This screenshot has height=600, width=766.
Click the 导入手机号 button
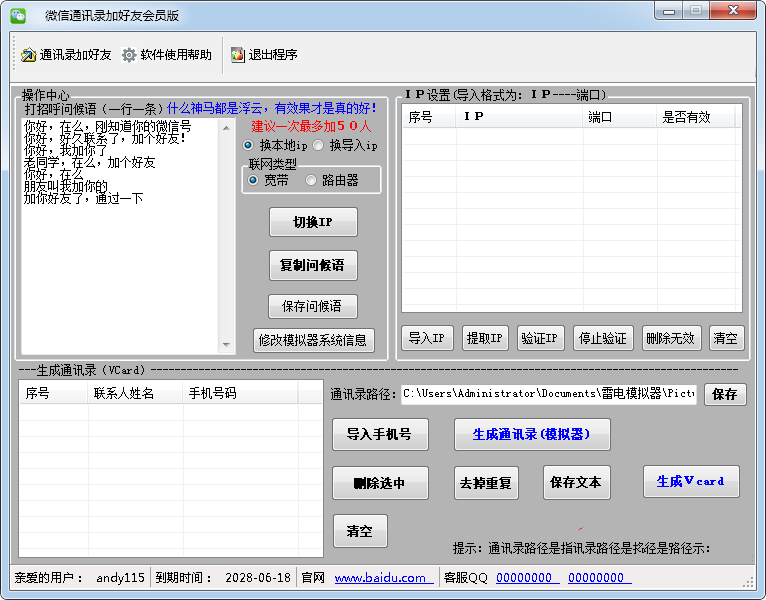point(380,434)
